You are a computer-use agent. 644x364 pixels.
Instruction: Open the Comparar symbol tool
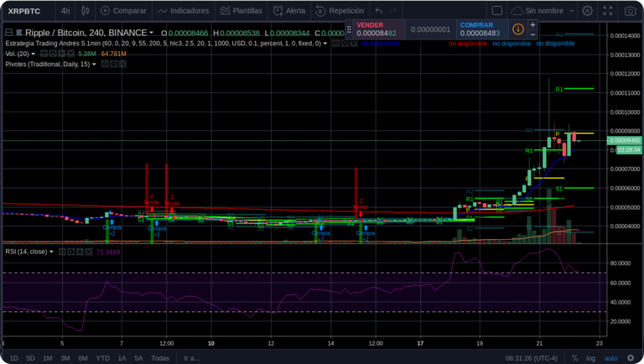[x=123, y=11]
